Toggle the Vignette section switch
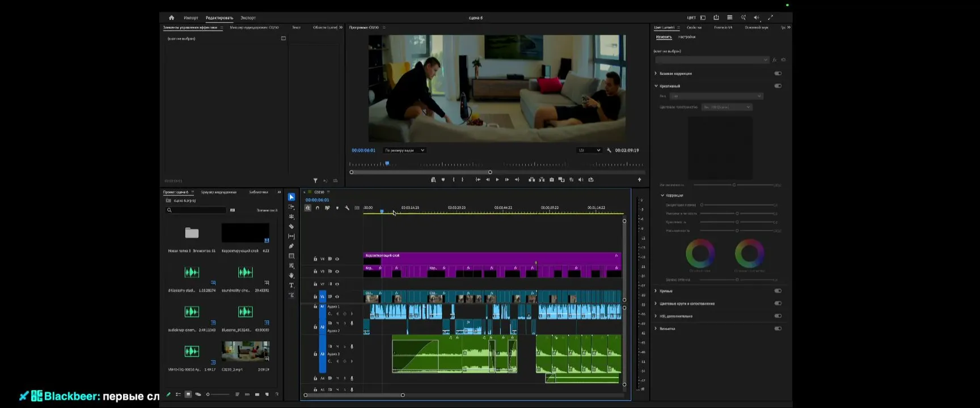 pos(778,329)
